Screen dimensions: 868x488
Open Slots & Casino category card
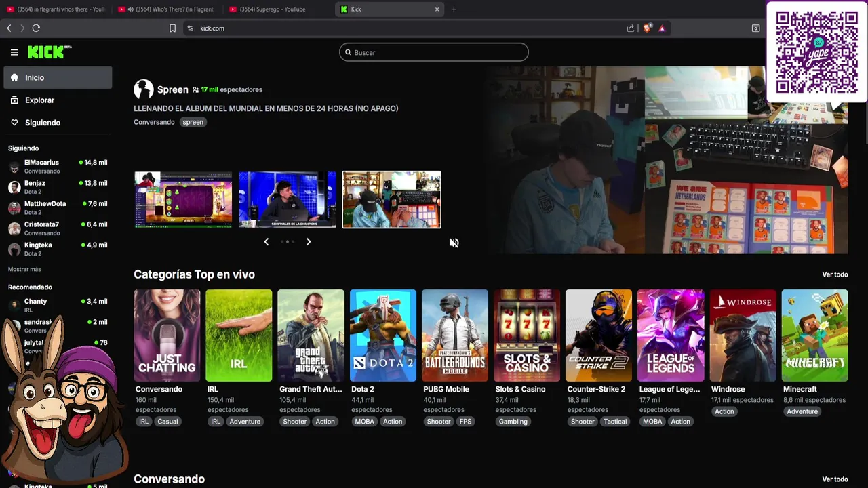coord(527,335)
